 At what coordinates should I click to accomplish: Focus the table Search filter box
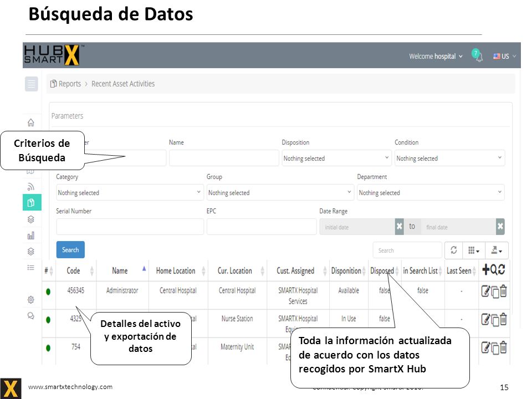pyautogui.click(x=407, y=250)
